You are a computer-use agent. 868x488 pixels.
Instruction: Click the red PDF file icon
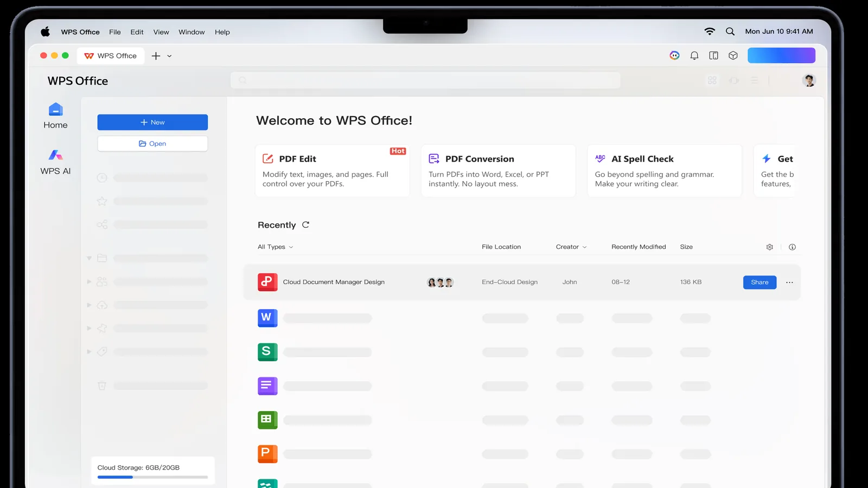coord(267,282)
